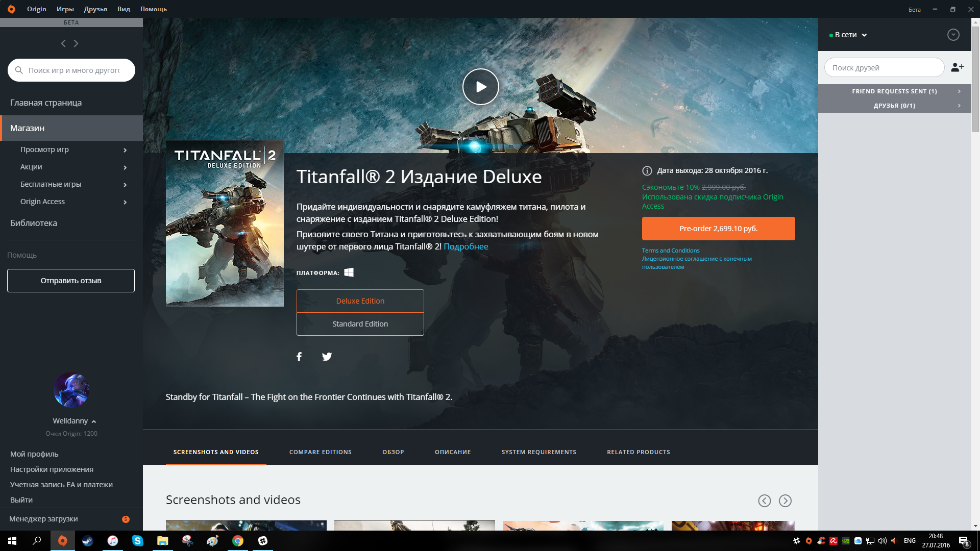Play the Titanfall 2 trailer video
Screen dimensions: 980x551
pos(480,87)
